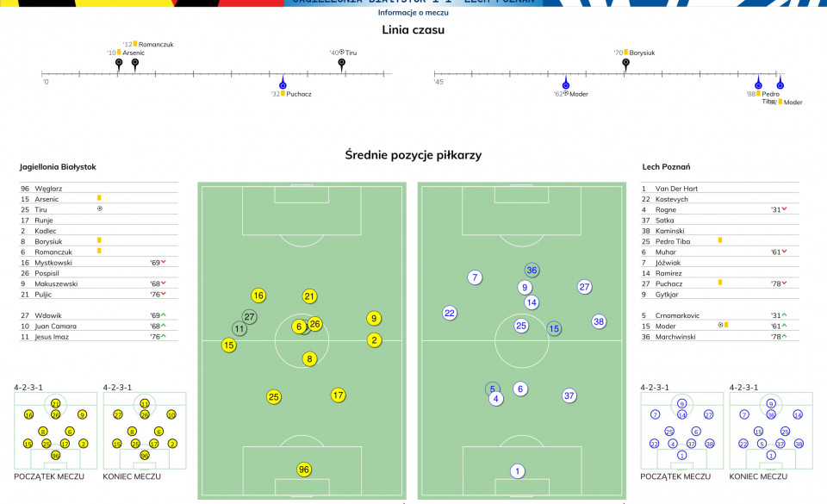827x504 pixels.
Task: Click Jagiellonia POCZĄTEK MECZU formation thumbnail
Action: click(x=55, y=431)
